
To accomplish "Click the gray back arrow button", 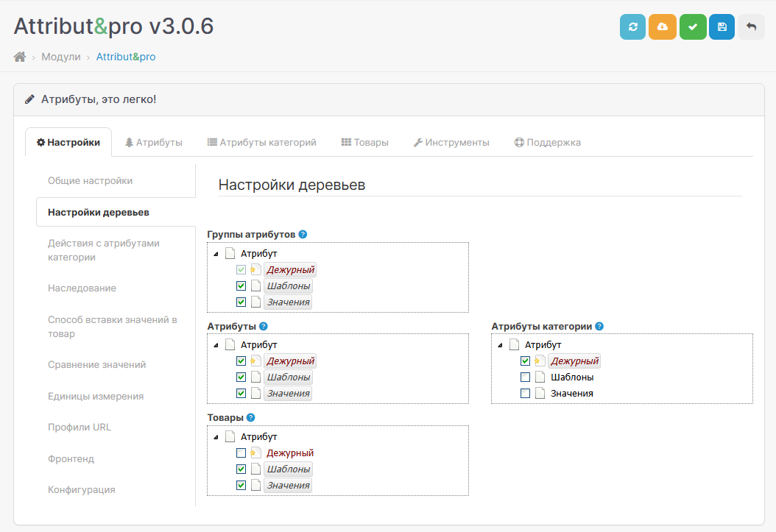I will [751, 27].
